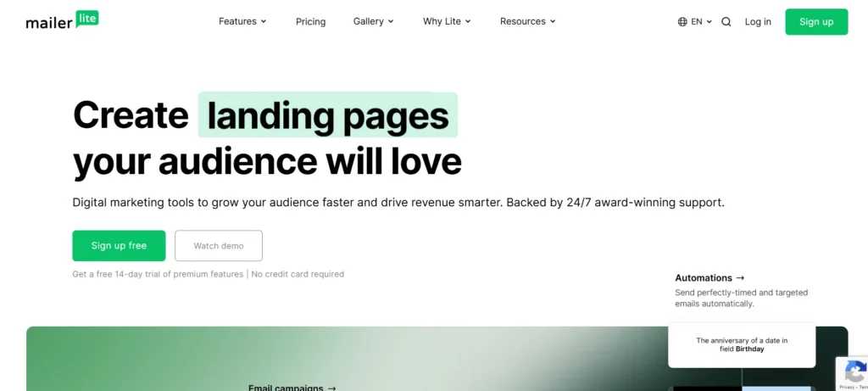868x391 pixels.
Task: Expand the EN language selector chevron
Action: coord(709,22)
